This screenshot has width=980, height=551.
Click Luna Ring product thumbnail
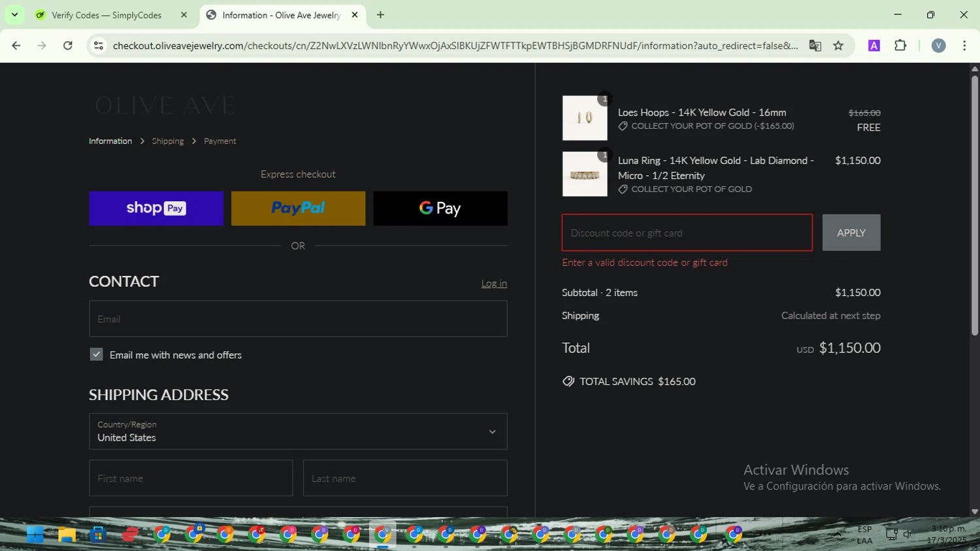pyautogui.click(x=585, y=174)
